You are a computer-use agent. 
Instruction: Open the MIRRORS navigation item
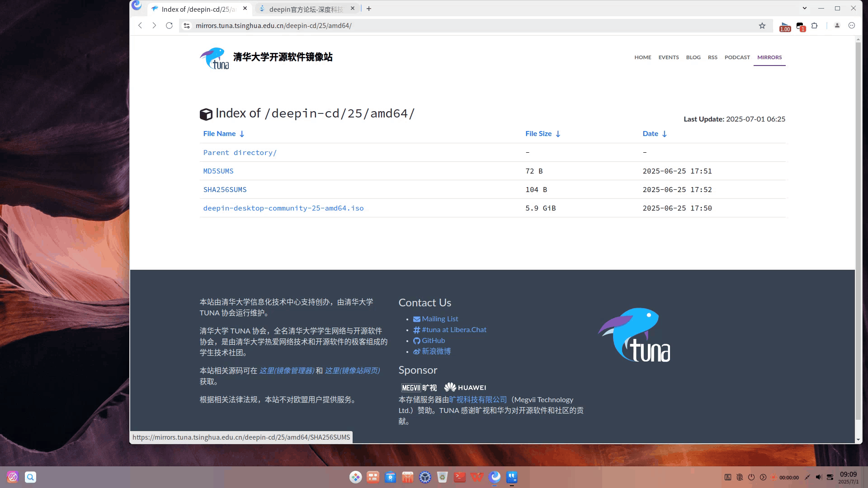click(x=769, y=57)
